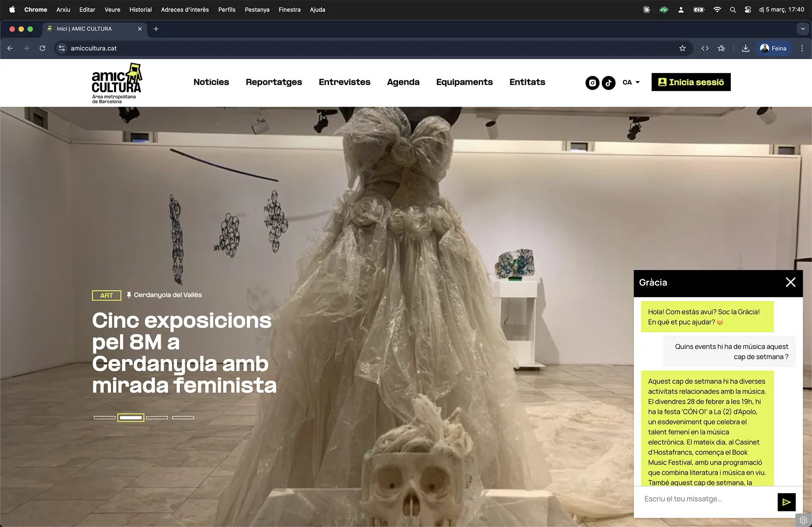The width and height of the screenshot is (812, 527).
Task: Select the third carousel slide indicator
Action: 157,418
